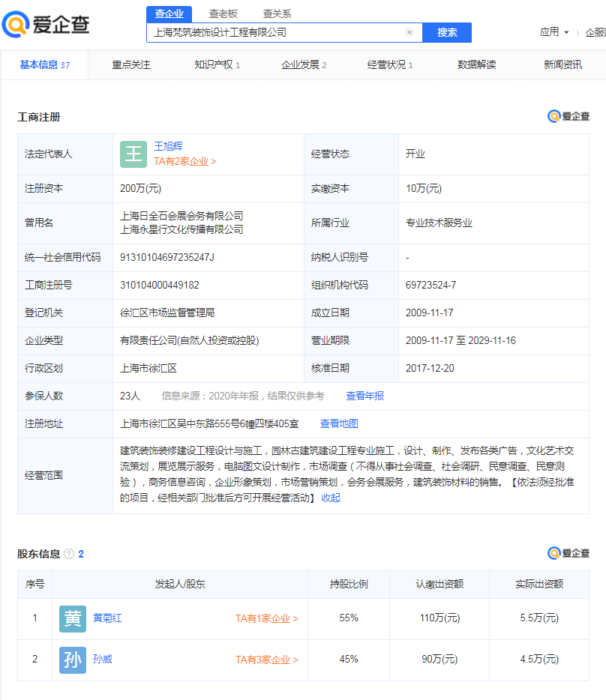606x700 pixels.
Task: Click the 孙 shareholder avatar icon
Action: click(73, 660)
